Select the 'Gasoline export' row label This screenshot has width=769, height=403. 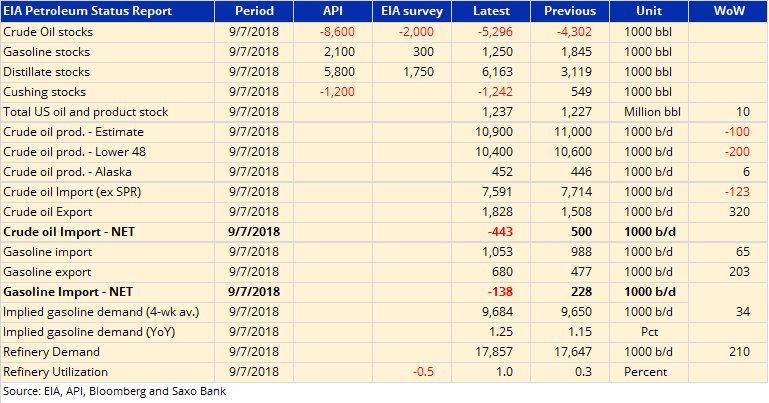coord(47,272)
